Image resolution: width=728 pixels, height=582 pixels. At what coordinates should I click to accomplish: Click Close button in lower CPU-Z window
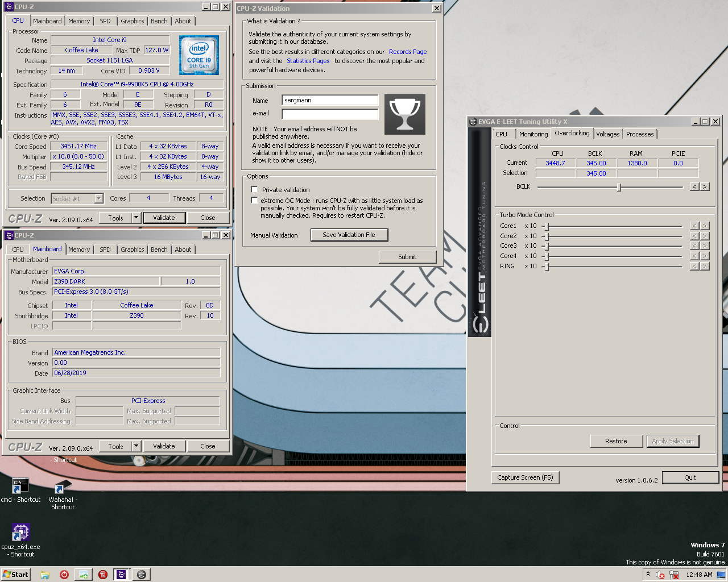208,446
